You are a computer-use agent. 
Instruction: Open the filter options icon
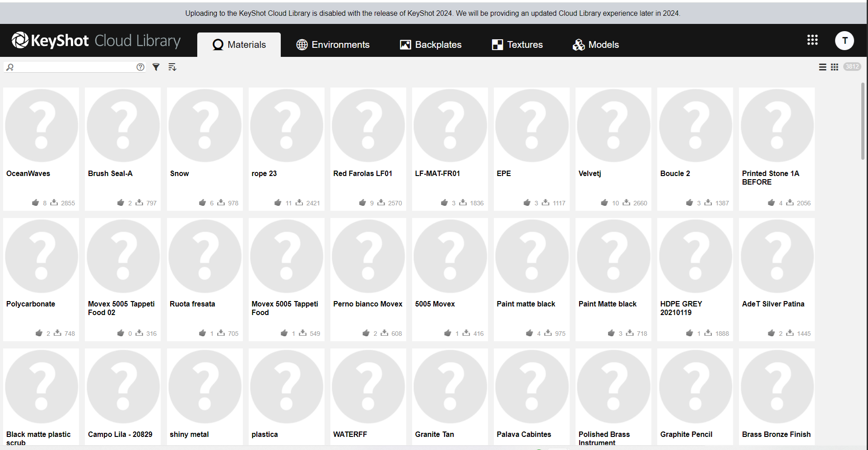pyautogui.click(x=156, y=67)
